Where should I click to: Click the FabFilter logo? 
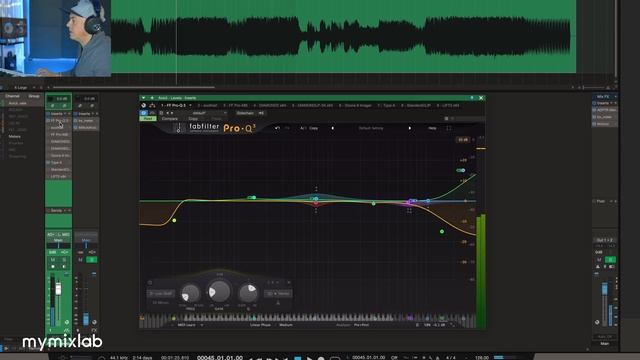click(x=204, y=128)
